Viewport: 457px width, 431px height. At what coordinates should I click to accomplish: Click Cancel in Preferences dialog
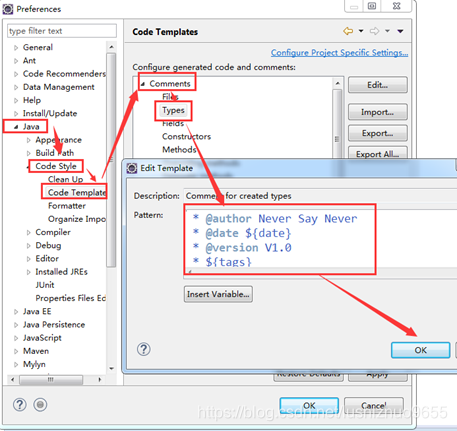(x=374, y=405)
